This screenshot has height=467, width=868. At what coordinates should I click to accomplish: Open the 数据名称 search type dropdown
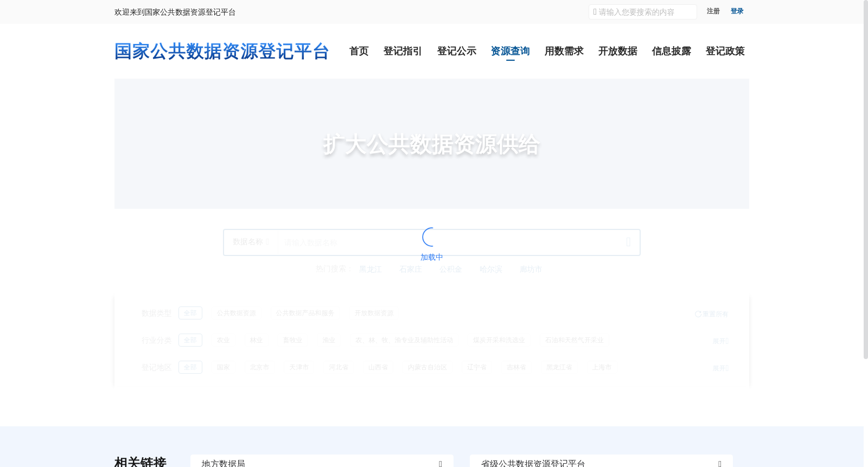(x=251, y=242)
